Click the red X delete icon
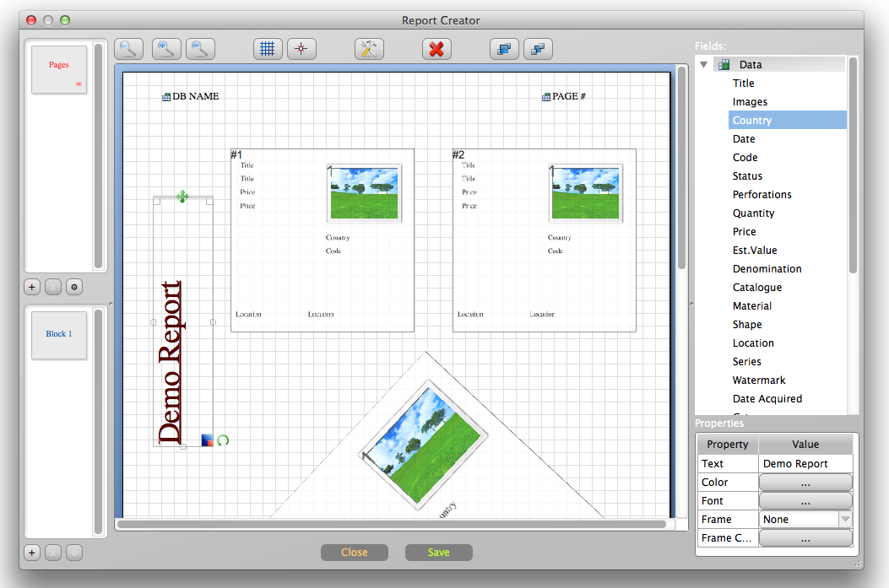Viewport: 889px width, 588px height. (436, 49)
